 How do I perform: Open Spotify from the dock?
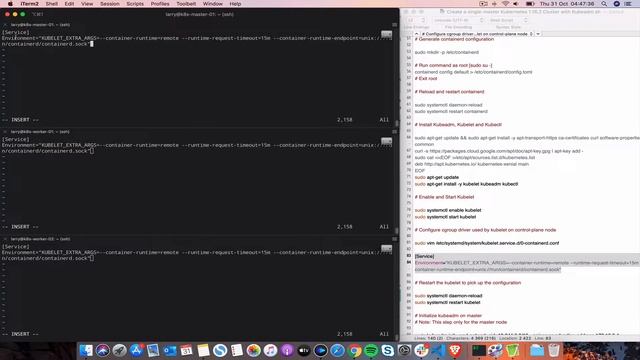pyautogui.click(x=371, y=350)
